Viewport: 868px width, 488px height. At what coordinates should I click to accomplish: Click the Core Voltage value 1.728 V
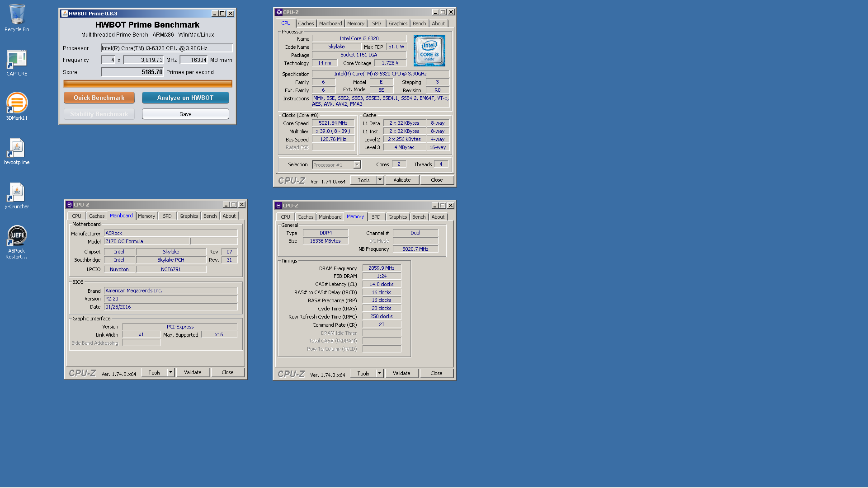[x=390, y=63]
